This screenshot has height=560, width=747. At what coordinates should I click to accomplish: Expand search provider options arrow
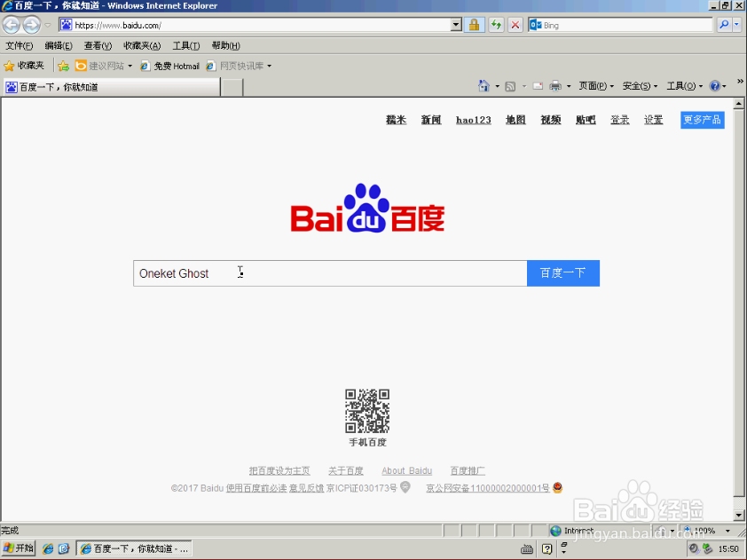[736, 25]
